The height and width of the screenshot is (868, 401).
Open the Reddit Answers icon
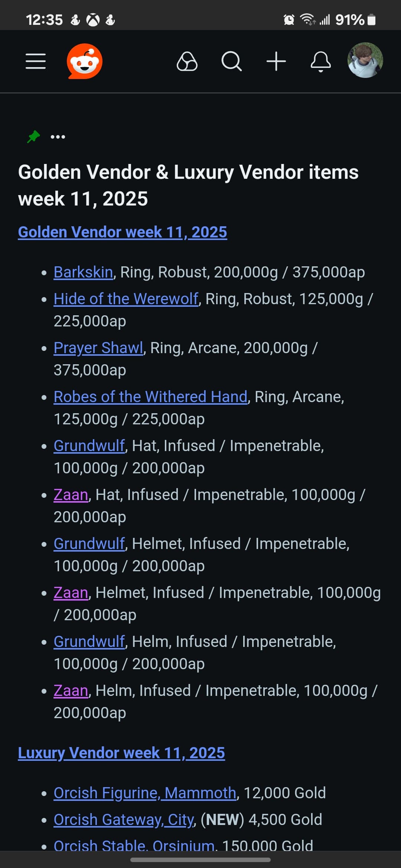pos(187,61)
